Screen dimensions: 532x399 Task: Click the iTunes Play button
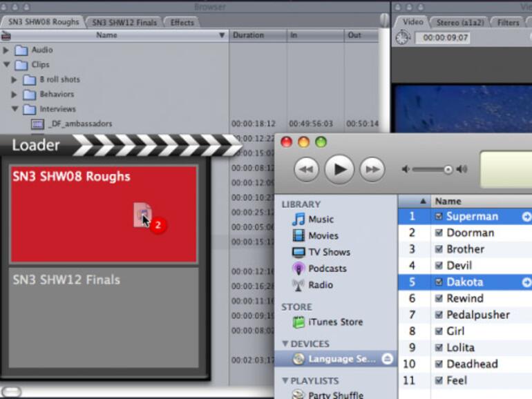[x=339, y=169]
